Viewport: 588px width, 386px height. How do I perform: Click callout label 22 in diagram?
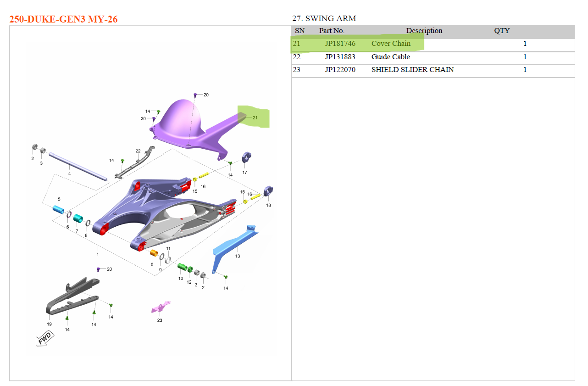[138, 151]
